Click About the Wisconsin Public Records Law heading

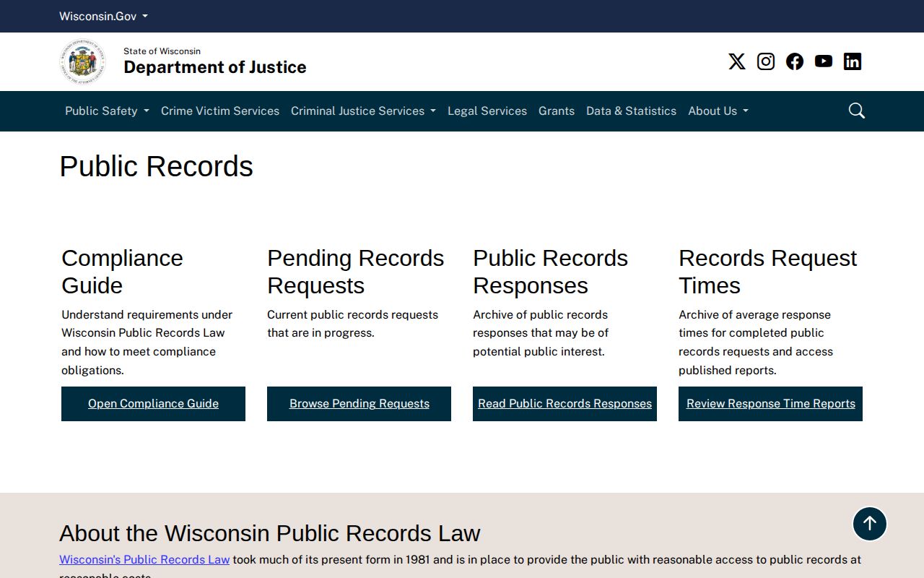269,533
